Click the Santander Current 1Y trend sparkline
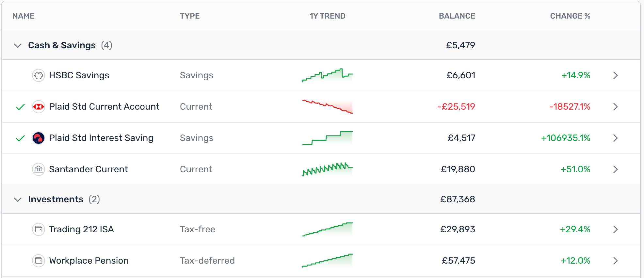The height and width of the screenshot is (278, 644). pyautogui.click(x=327, y=169)
